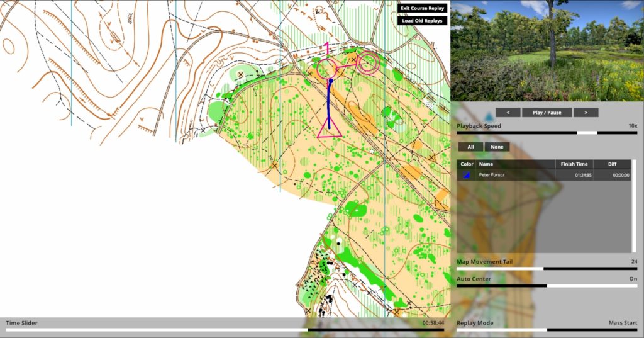Toggle the Auto Center slider
This screenshot has width=644, height=338.
tap(547, 285)
